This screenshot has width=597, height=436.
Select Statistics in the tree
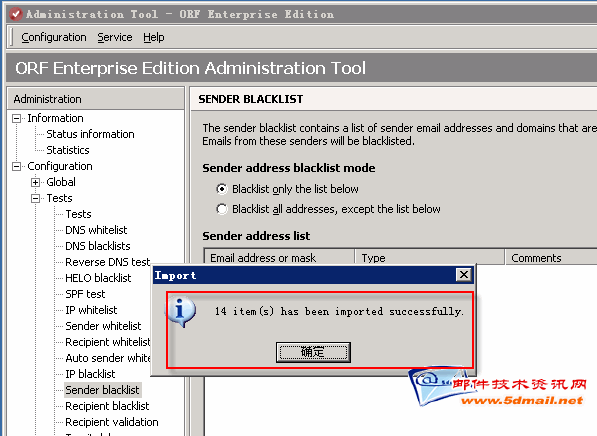(x=68, y=150)
